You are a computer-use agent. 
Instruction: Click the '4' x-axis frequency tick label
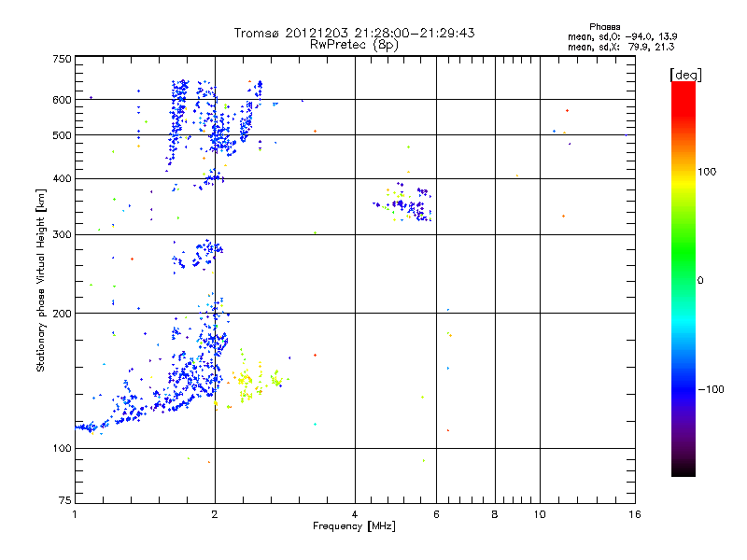pos(355,514)
